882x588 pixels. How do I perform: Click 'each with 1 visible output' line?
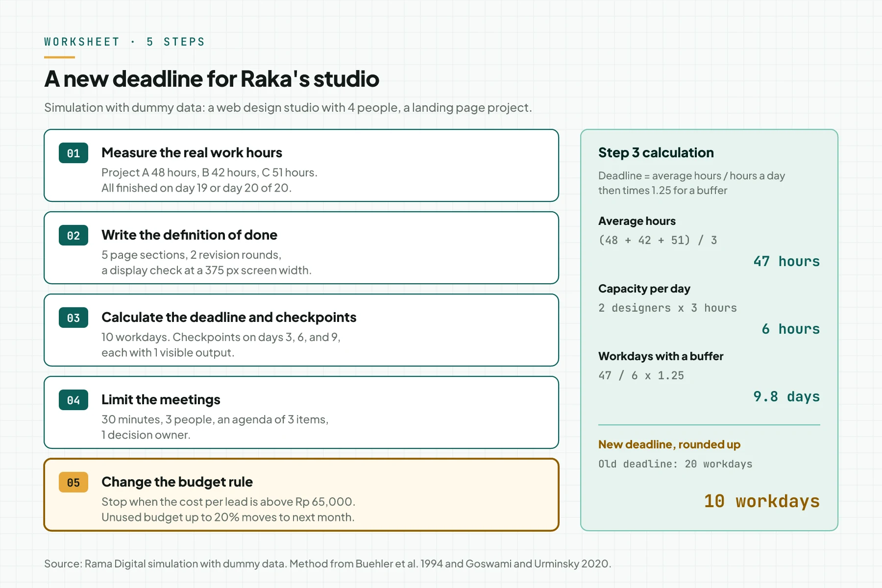point(168,353)
